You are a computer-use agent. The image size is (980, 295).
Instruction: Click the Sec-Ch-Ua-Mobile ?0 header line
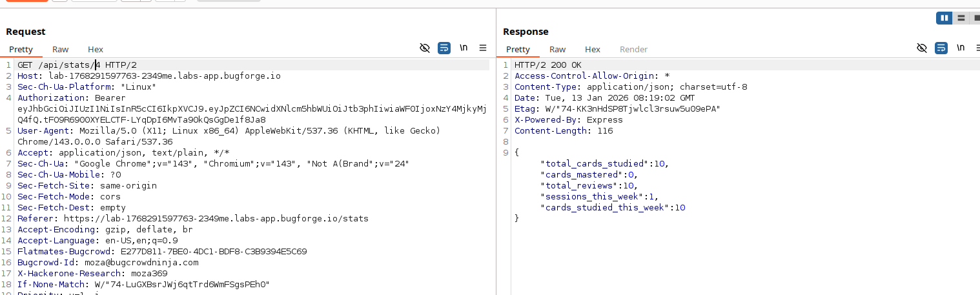(x=69, y=175)
